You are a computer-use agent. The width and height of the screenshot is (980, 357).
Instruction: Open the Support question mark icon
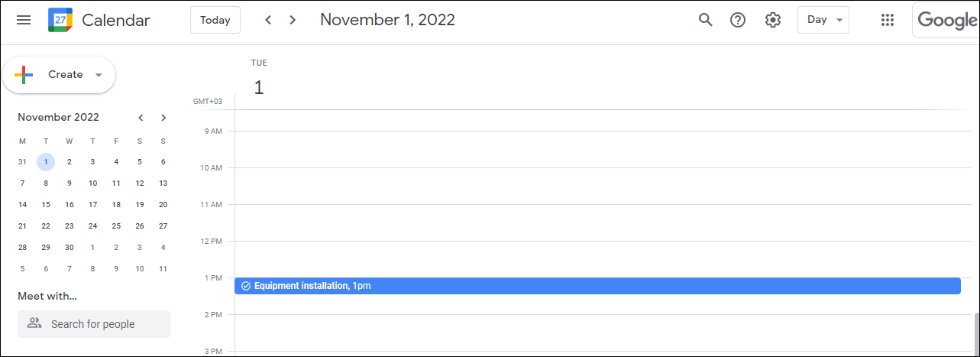[738, 20]
